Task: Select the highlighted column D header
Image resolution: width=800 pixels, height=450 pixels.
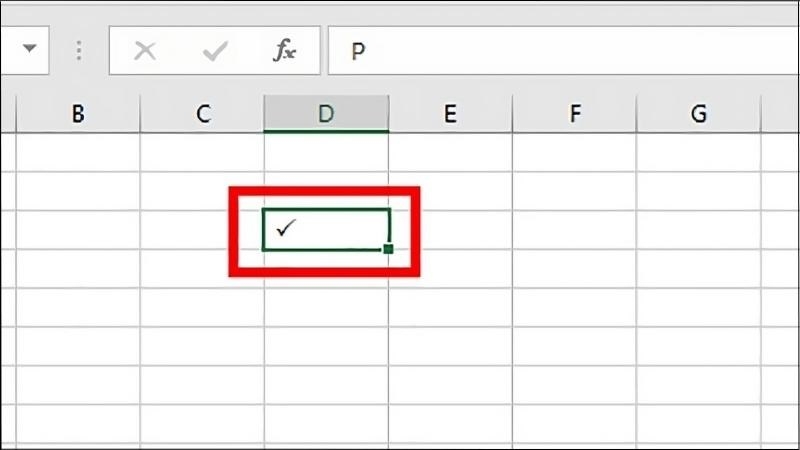Action: pyautogui.click(x=327, y=113)
